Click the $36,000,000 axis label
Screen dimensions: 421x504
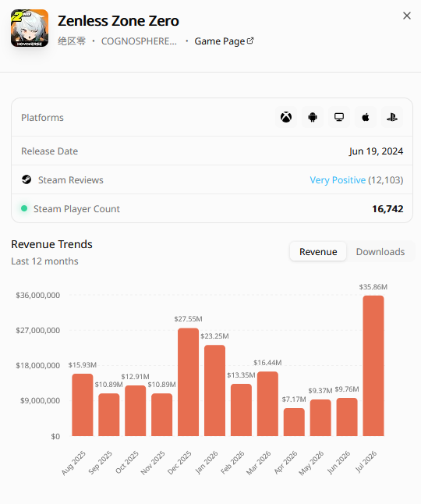click(x=38, y=295)
